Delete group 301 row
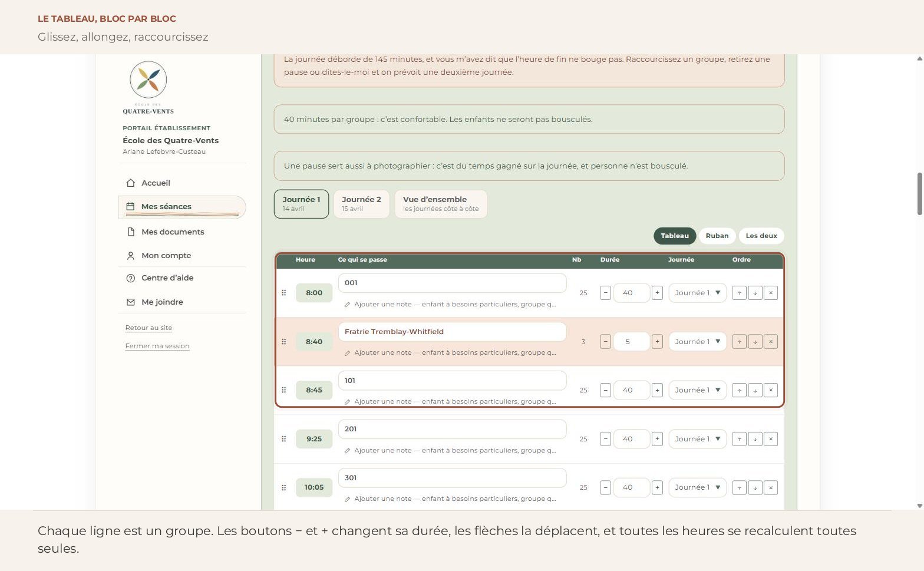Viewport: 924px width, 571px height. (x=771, y=488)
